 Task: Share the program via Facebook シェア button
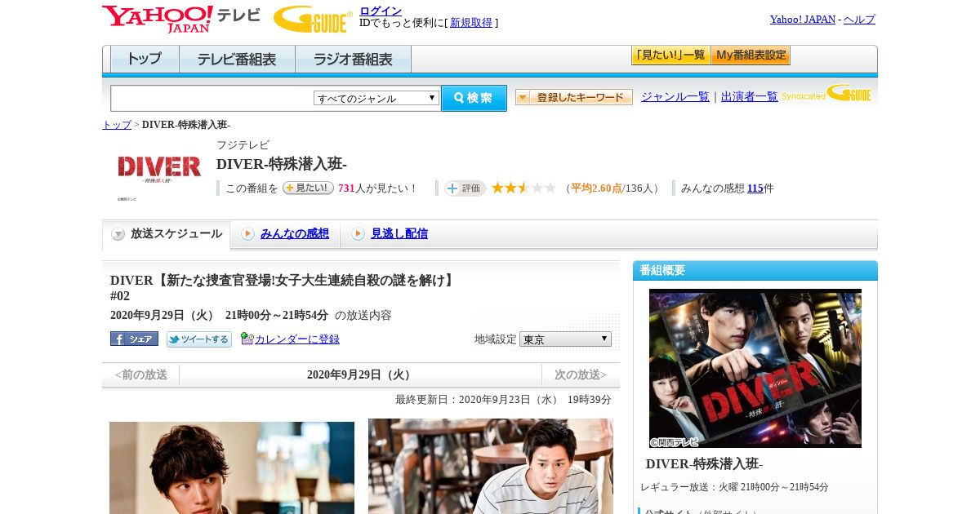134,339
